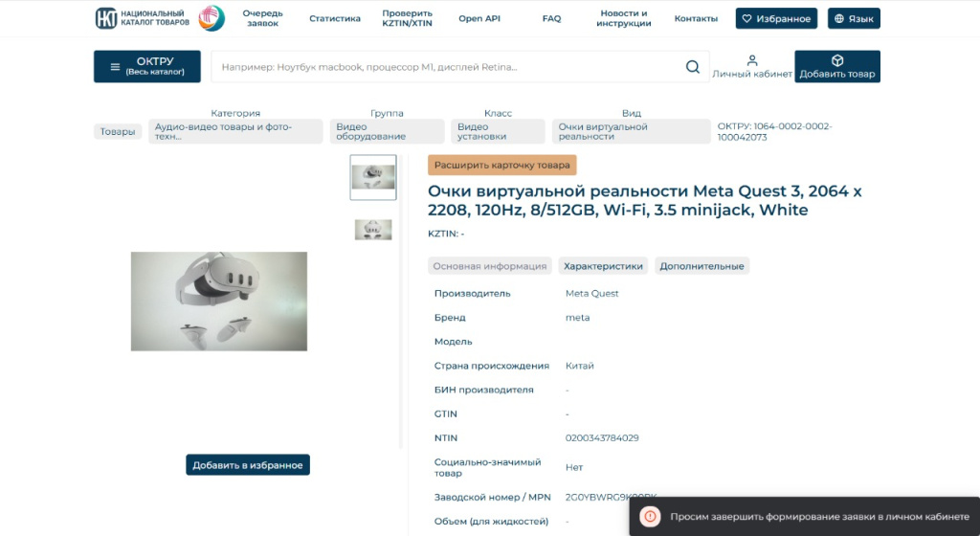
Task: Switch to the Основная информация tab
Action: click(x=489, y=266)
